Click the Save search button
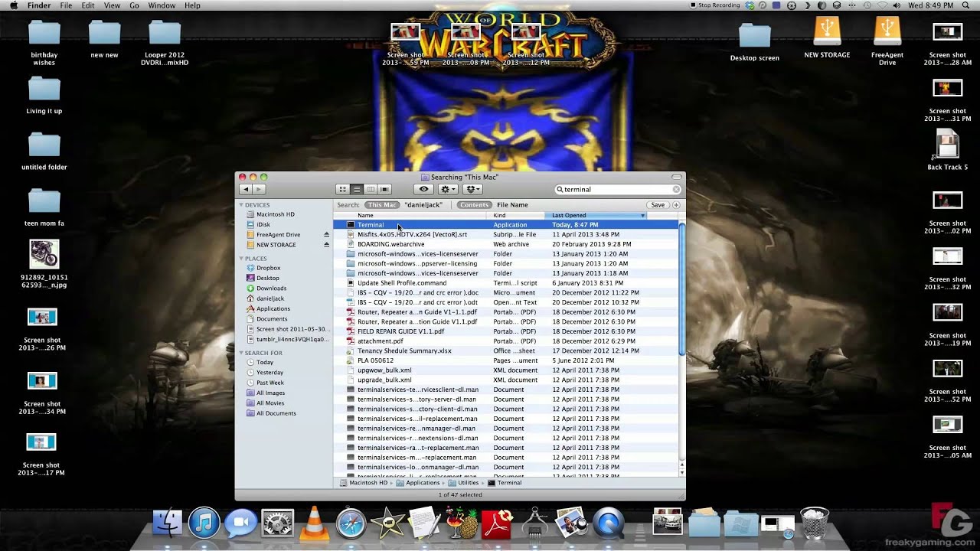This screenshot has height=551, width=980. [x=658, y=205]
